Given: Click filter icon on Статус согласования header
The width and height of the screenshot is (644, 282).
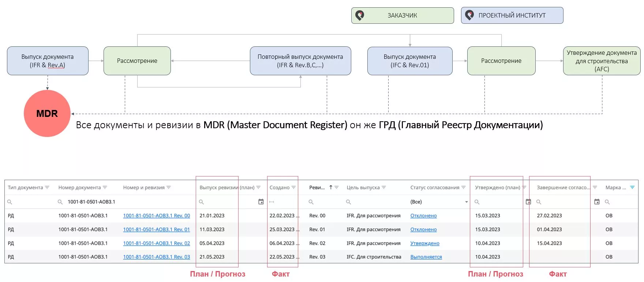Looking at the screenshot, I should [463, 187].
